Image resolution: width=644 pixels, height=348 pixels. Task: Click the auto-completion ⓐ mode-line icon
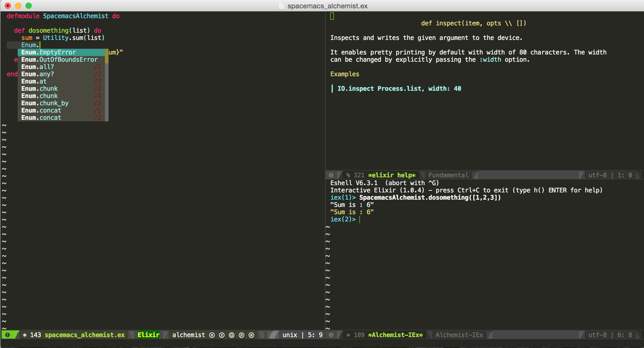[251, 335]
